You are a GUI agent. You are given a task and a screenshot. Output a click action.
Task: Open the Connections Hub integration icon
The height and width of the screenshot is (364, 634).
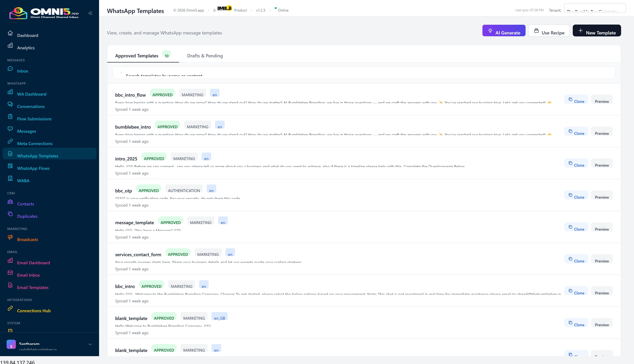click(10, 308)
